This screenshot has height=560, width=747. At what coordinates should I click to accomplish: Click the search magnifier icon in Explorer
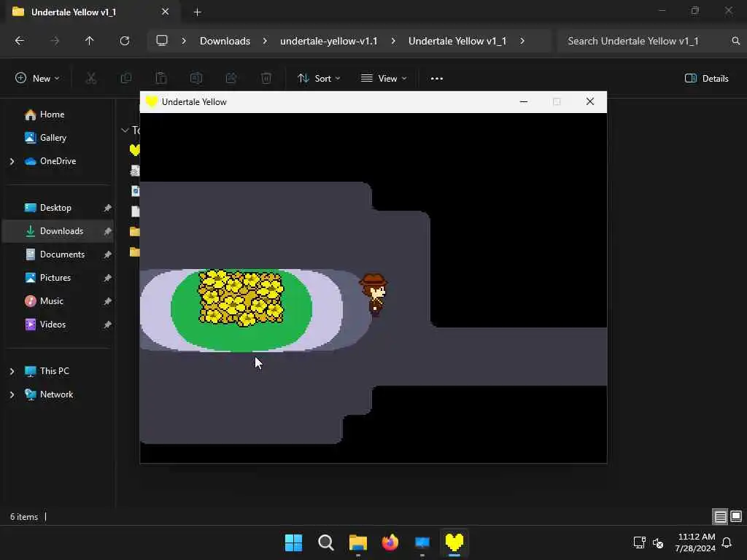point(735,41)
